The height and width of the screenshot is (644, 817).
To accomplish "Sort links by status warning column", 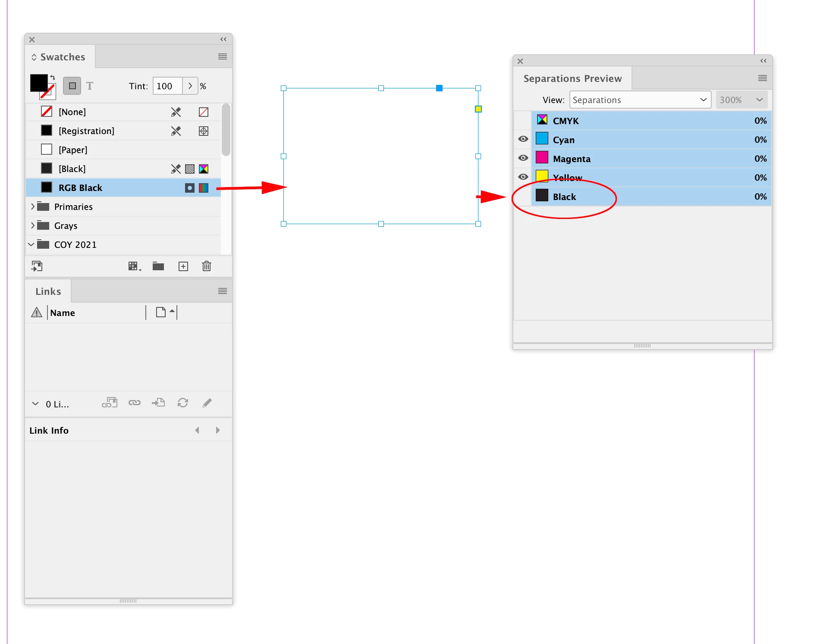I will 37,312.
